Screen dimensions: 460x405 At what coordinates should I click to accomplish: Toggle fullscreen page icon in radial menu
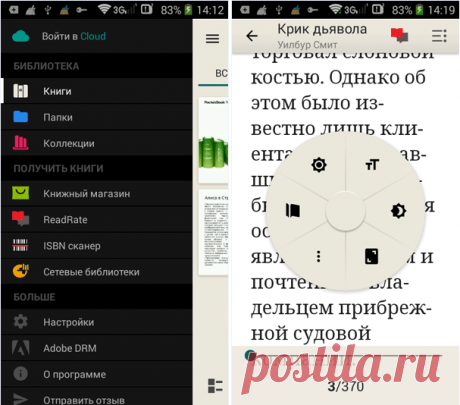[372, 257]
